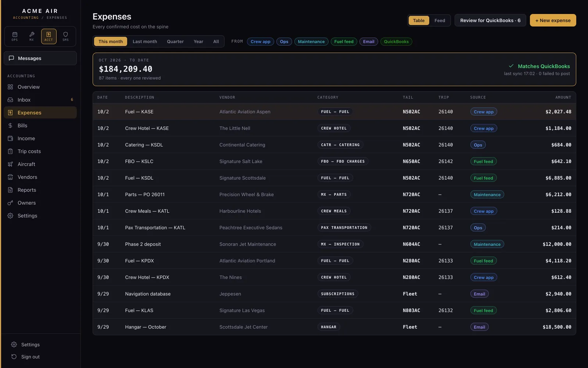Toggle the Crew app source filter
Screen dimensions: 588x368
click(x=261, y=42)
